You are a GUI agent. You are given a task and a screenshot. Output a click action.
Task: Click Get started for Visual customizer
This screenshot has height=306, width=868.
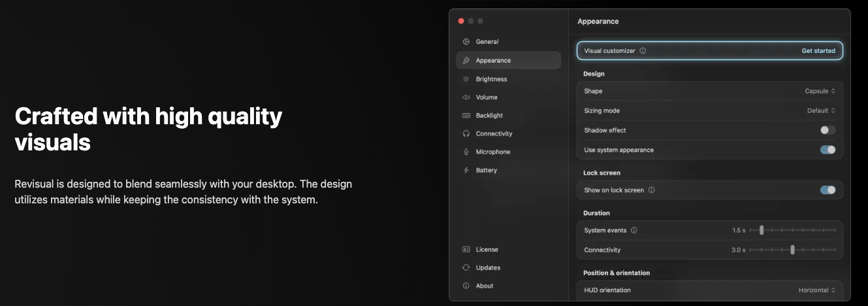click(x=818, y=50)
